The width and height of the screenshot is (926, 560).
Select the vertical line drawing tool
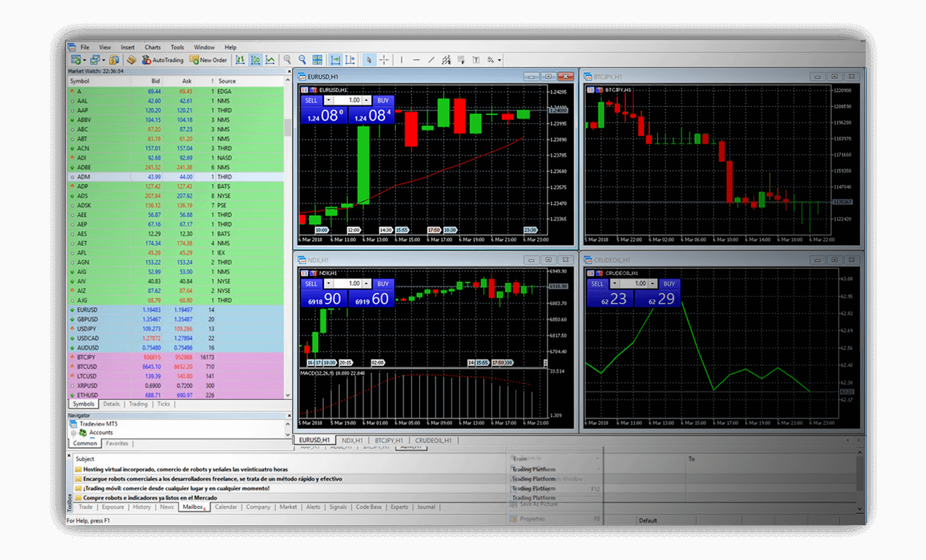[x=402, y=60]
